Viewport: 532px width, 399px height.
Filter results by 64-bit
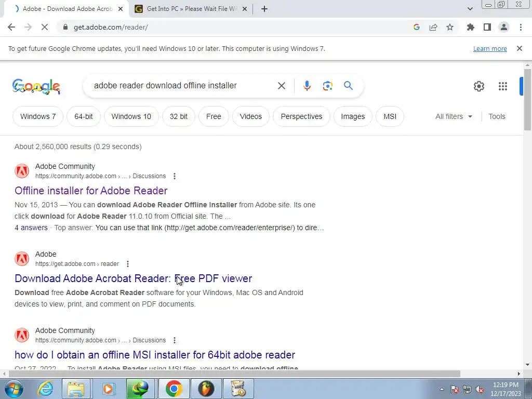point(84,116)
